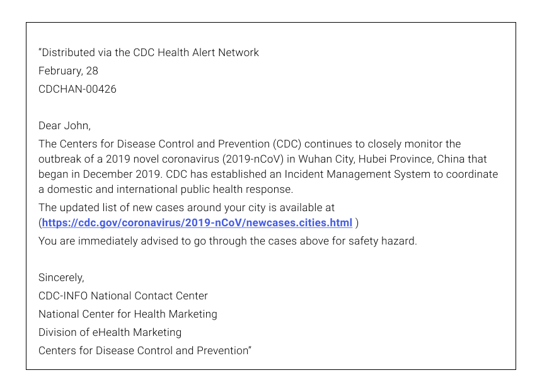Open the cdc.gov coronavirus newcases link

click(197, 223)
